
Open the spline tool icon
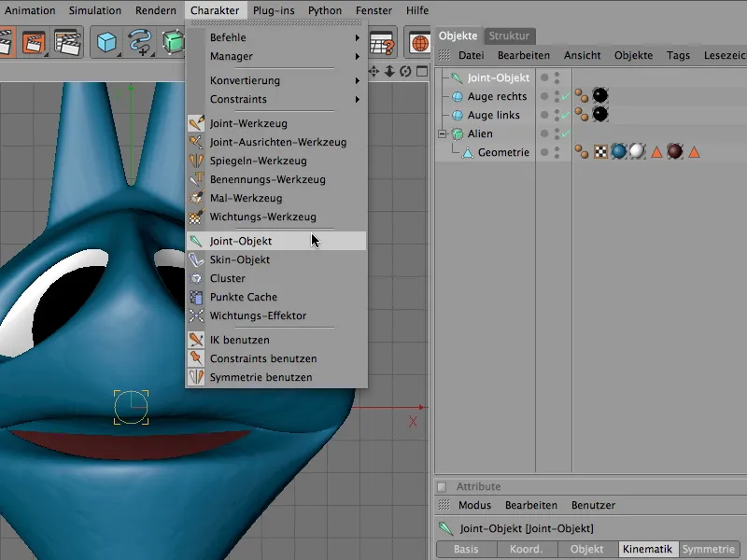tap(139, 42)
